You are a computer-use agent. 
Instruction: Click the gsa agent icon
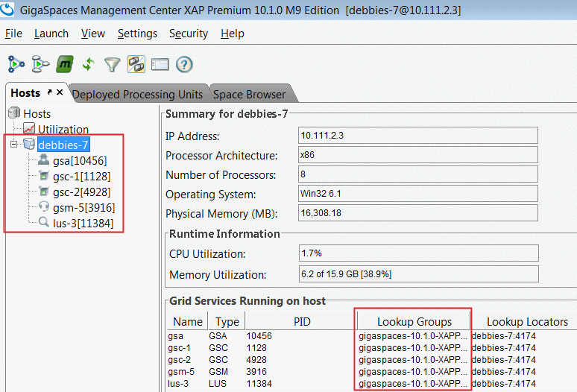[x=44, y=159]
